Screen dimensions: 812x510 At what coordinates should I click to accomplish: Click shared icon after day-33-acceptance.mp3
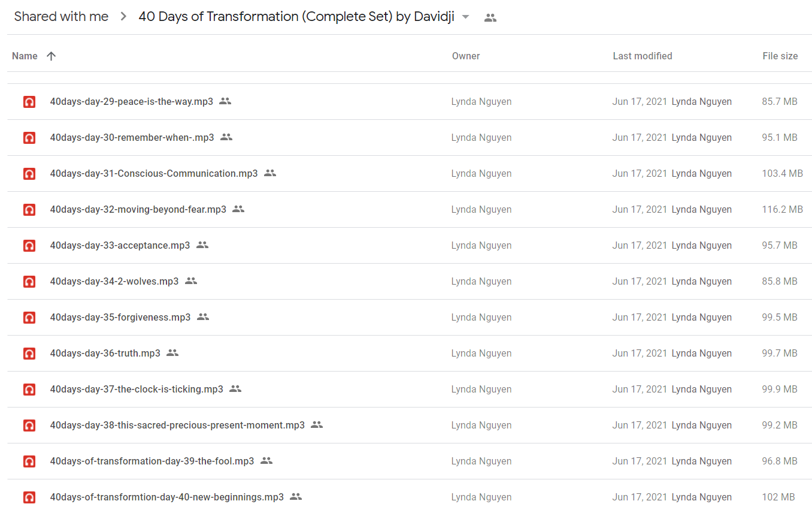[202, 245]
